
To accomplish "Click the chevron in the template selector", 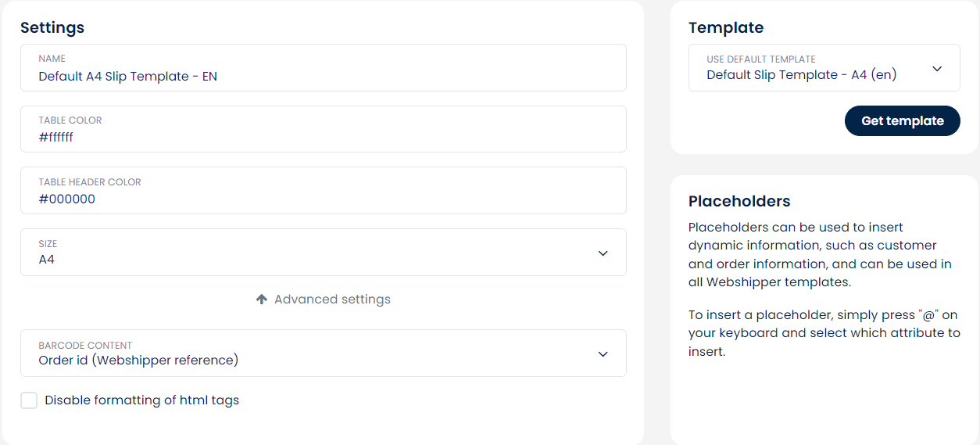I will (937, 69).
